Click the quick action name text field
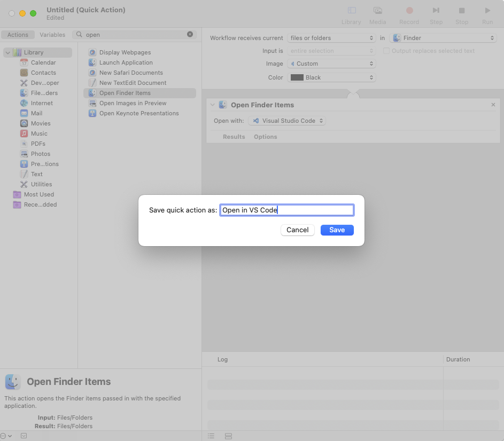504x441 pixels. coord(287,210)
